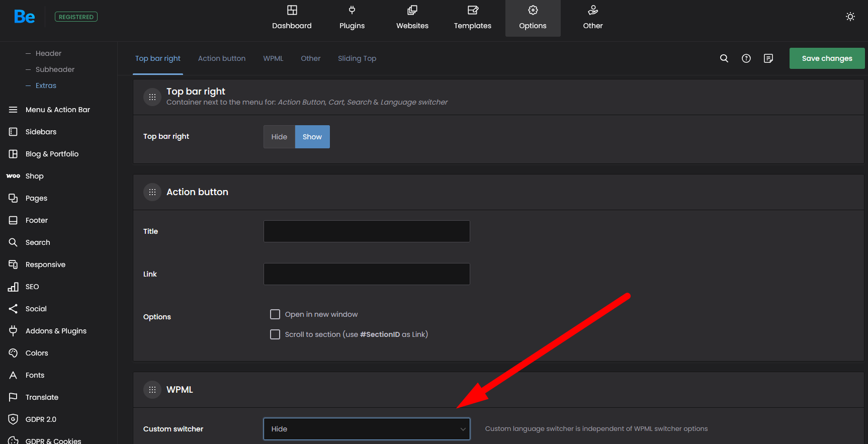Set Top bar right to Hide
868x444 pixels.
click(x=279, y=137)
